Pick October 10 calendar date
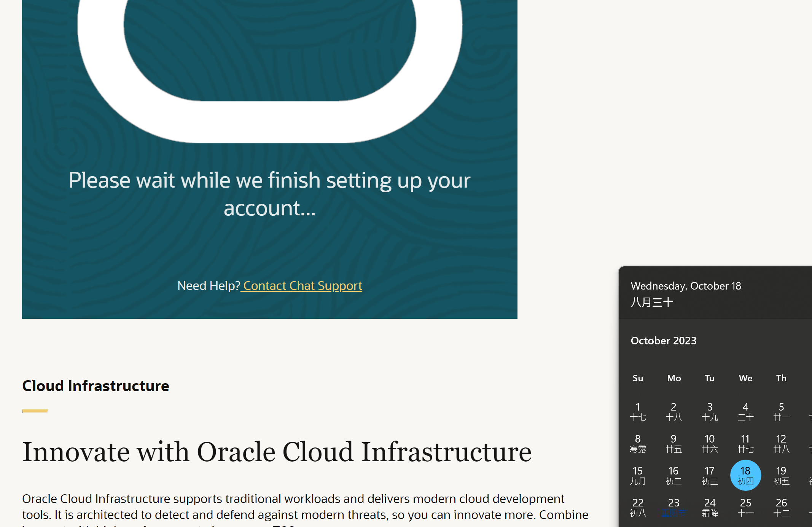The width and height of the screenshot is (812, 527). 709,443
